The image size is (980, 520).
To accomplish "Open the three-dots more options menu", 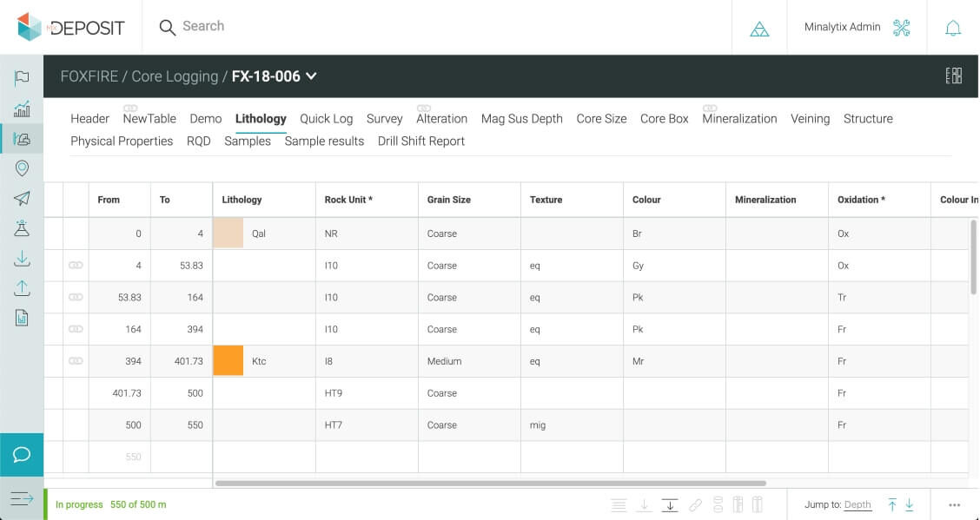I will [x=955, y=505].
